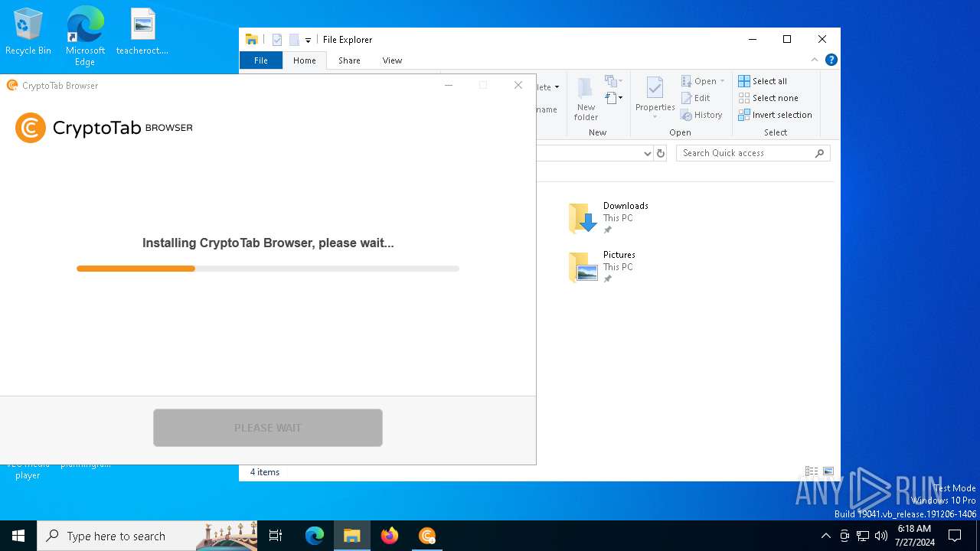This screenshot has width=980, height=551.
Task: Close the CryptoTab Browser installer window
Action: pos(518,85)
